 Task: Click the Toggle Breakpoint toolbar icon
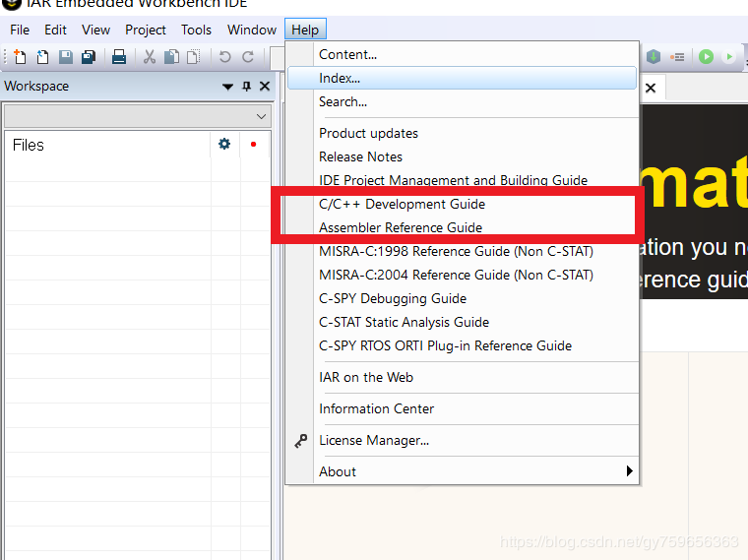(x=678, y=57)
